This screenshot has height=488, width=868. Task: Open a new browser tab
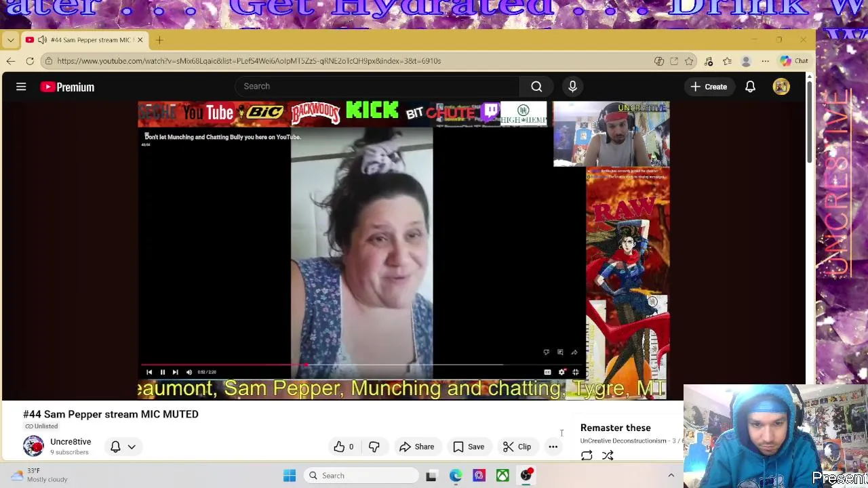(x=159, y=40)
